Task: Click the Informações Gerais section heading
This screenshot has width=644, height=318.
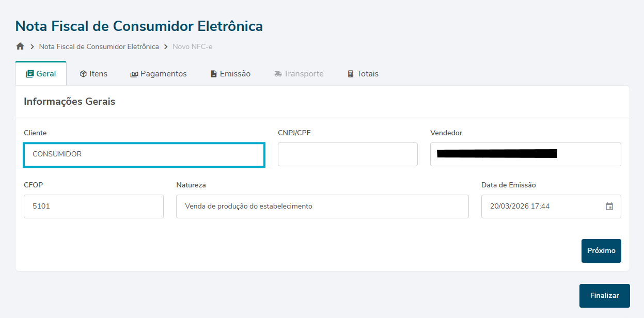Action: [70, 102]
